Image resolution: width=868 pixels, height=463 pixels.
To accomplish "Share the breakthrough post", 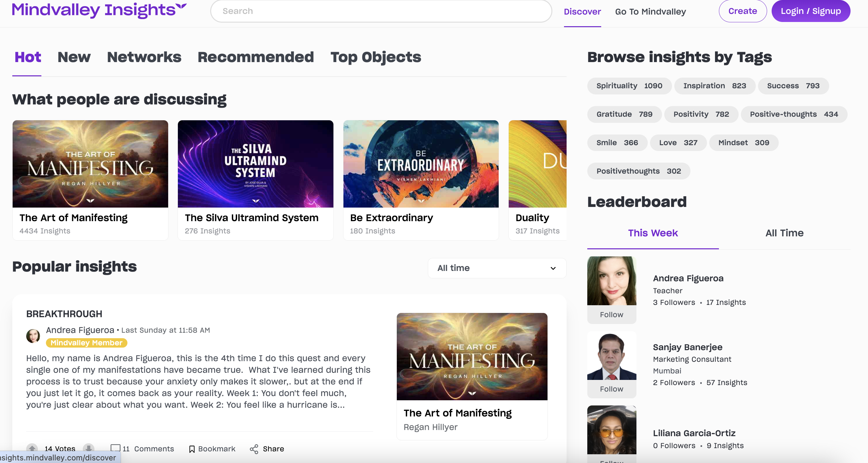I will 266,448.
